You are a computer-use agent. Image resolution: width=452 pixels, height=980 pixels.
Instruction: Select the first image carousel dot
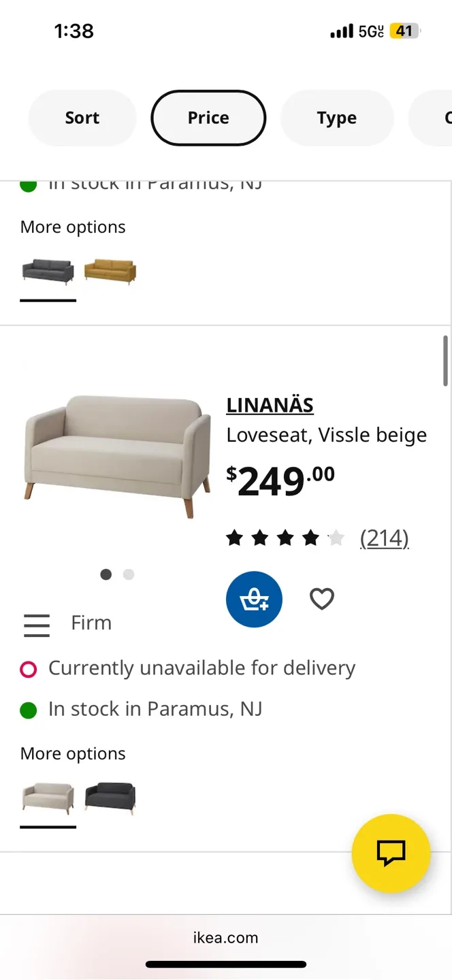106,574
